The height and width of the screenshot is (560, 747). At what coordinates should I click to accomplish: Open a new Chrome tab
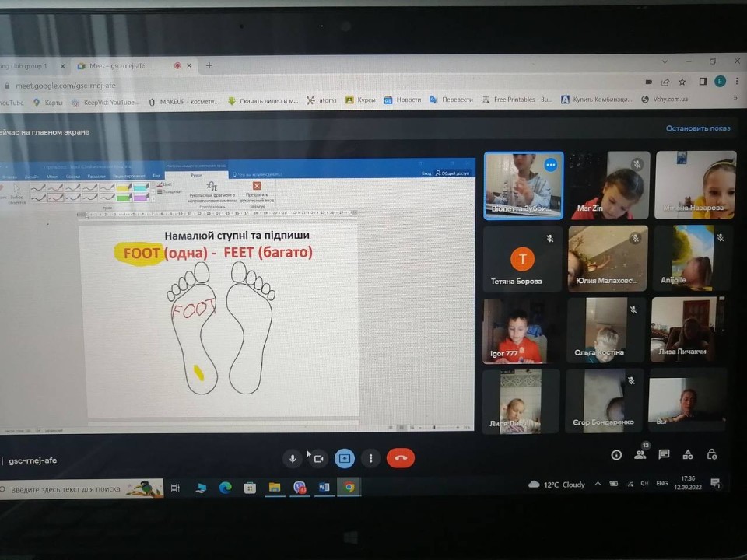tap(209, 66)
